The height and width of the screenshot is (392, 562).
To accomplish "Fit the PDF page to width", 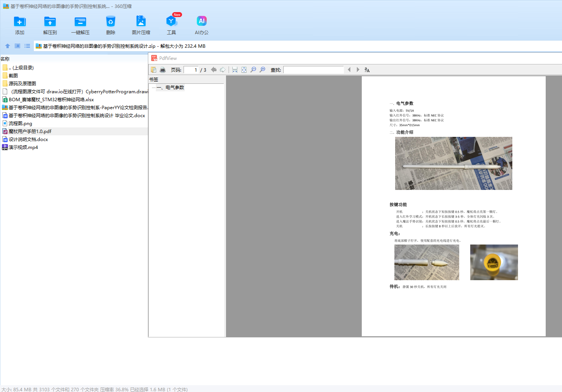I will (x=235, y=70).
